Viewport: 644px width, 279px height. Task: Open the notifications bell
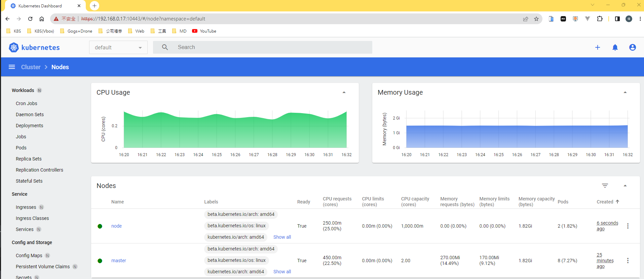click(x=615, y=47)
